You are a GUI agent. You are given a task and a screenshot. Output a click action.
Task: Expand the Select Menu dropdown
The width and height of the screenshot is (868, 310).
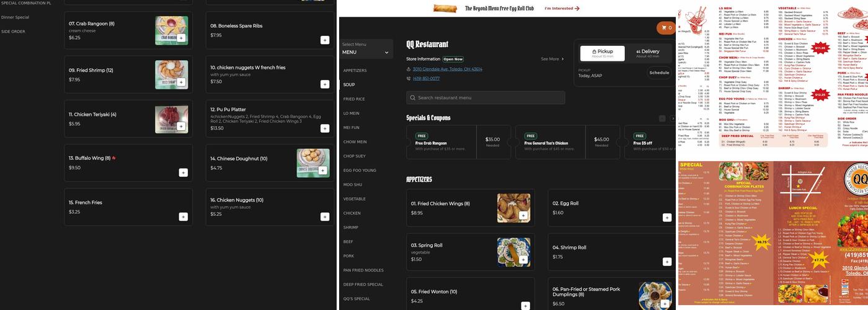point(365,49)
